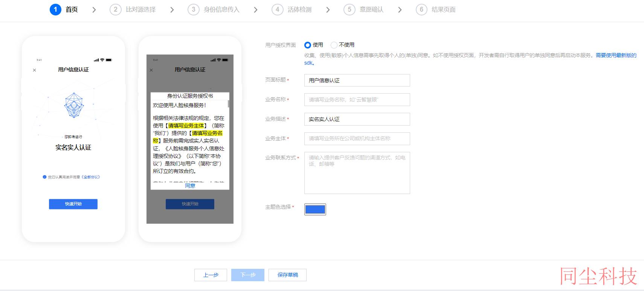Click 快速开始 in the first phone preview
Viewport: 644px width, 291px height.
coord(73,204)
